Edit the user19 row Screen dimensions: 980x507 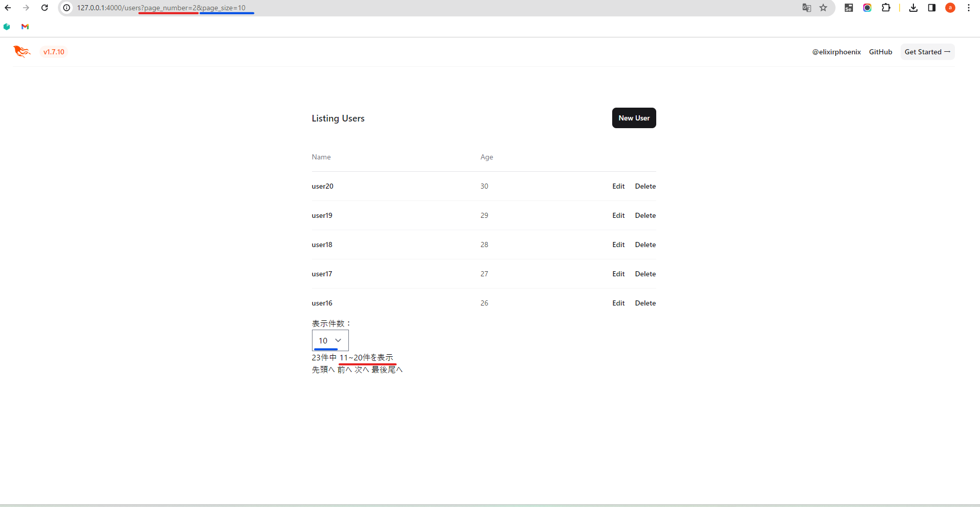coord(618,215)
